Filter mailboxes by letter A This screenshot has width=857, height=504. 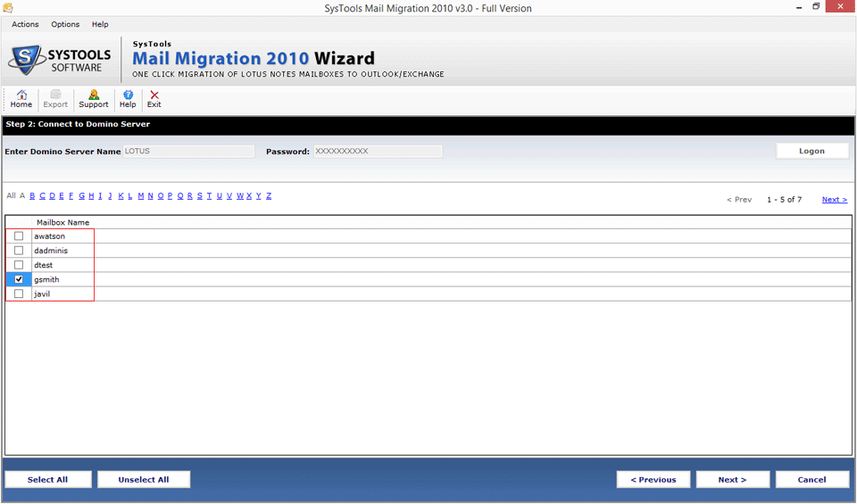point(22,195)
